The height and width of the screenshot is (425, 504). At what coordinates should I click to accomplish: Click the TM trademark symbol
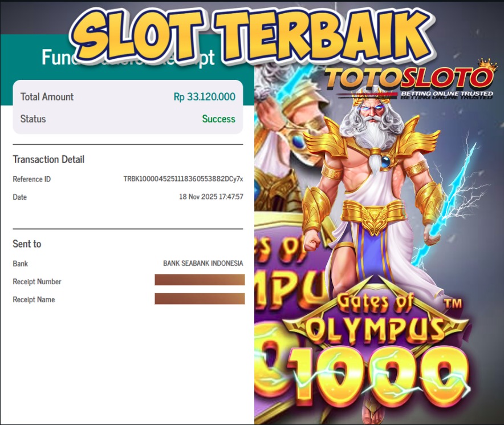point(452,303)
